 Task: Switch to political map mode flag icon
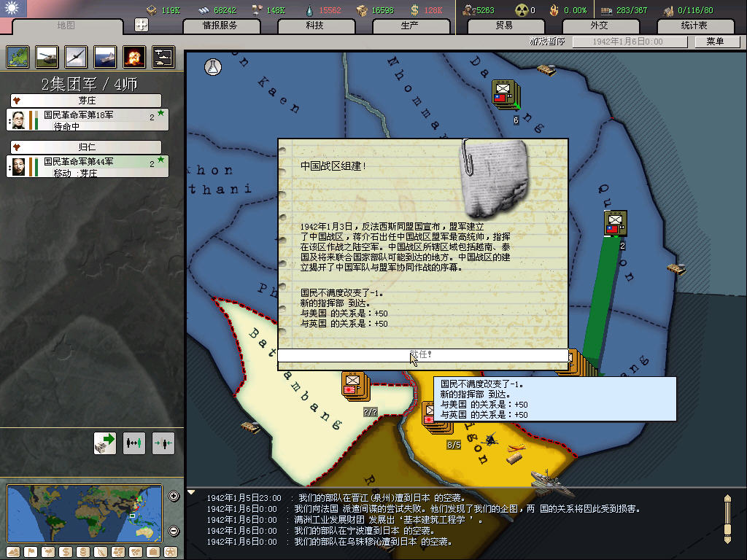pos(31,552)
